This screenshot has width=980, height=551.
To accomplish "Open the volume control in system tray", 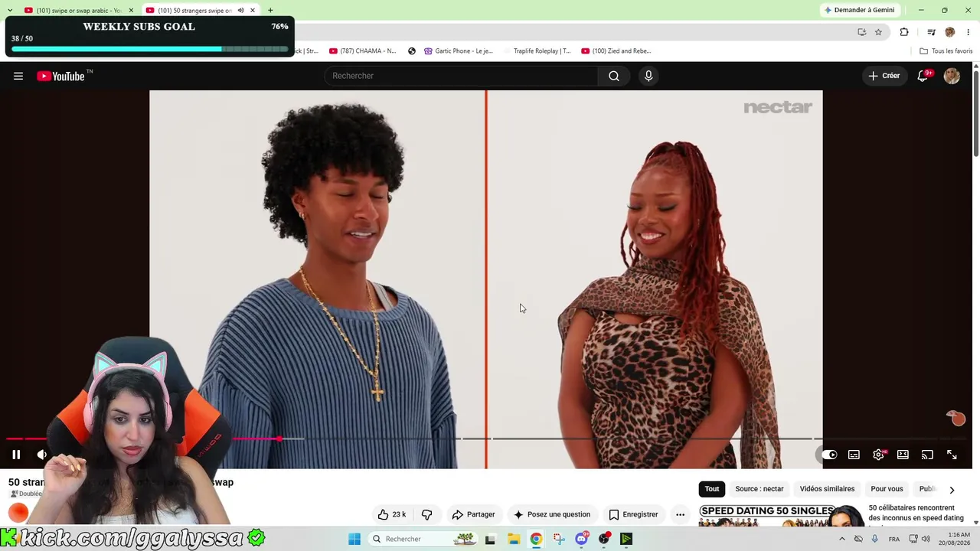I will 926,539.
